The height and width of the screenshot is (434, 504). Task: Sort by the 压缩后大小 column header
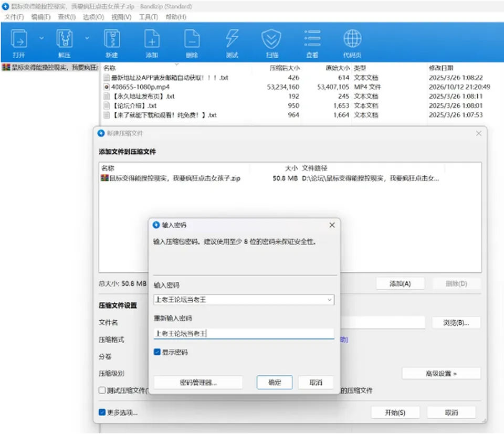(x=285, y=68)
